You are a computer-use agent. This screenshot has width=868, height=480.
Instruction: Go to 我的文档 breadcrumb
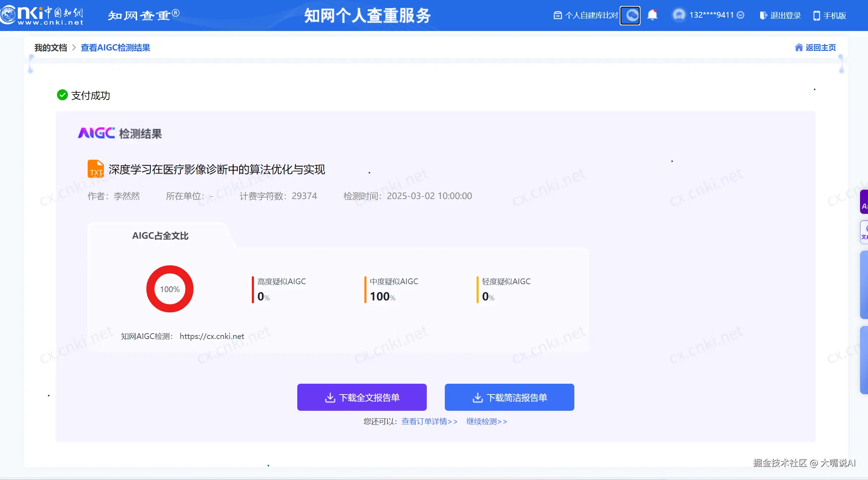51,48
